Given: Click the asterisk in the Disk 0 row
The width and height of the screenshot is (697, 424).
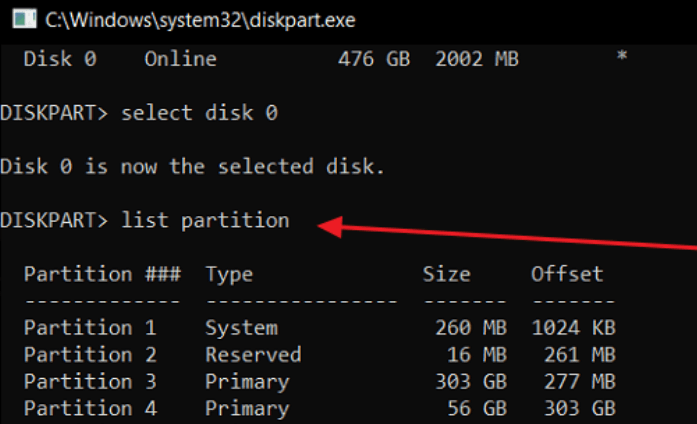Looking at the screenshot, I should pyautogui.click(x=622, y=59).
